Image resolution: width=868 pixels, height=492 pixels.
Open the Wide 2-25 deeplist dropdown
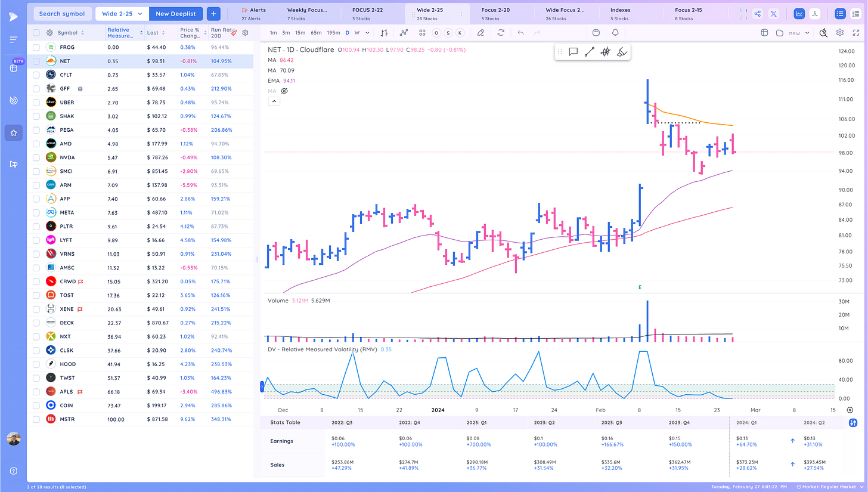pos(122,13)
